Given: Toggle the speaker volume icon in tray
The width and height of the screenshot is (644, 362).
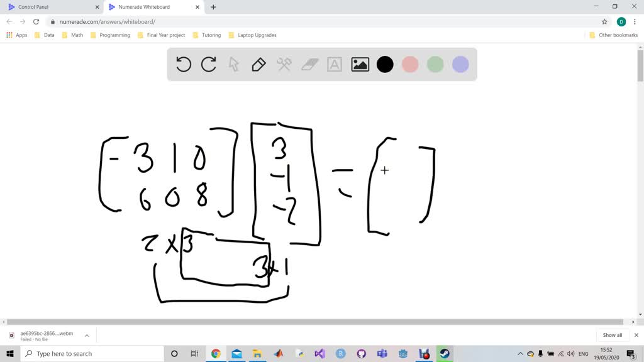Looking at the screenshot, I should coord(571,353).
